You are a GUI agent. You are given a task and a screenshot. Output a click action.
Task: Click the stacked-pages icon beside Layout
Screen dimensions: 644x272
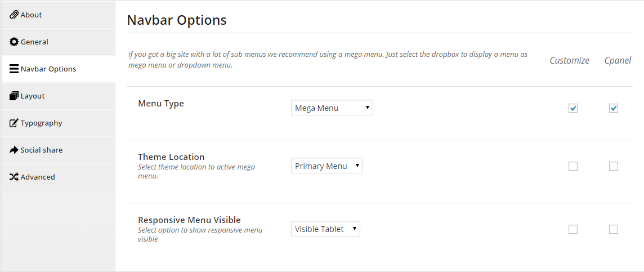coord(14,96)
